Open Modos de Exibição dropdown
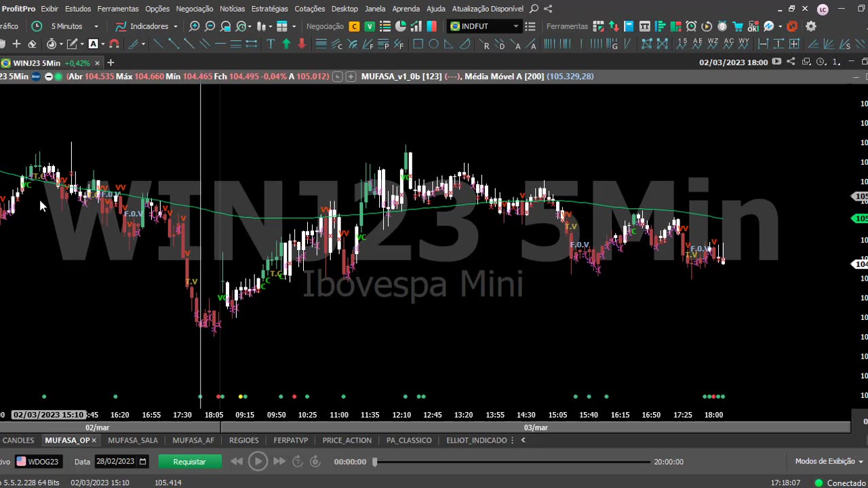This screenshot has height=488, width=868. (x=829, y=462)
